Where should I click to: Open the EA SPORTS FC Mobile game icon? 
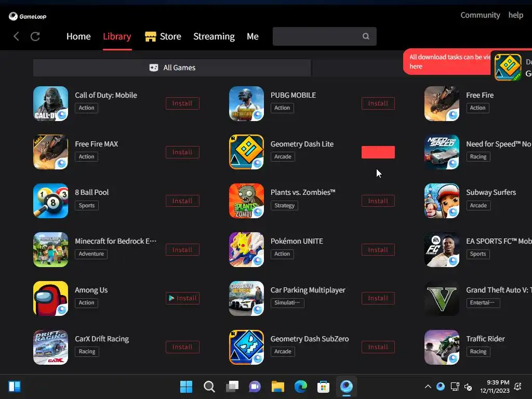[x=442, y=250]
